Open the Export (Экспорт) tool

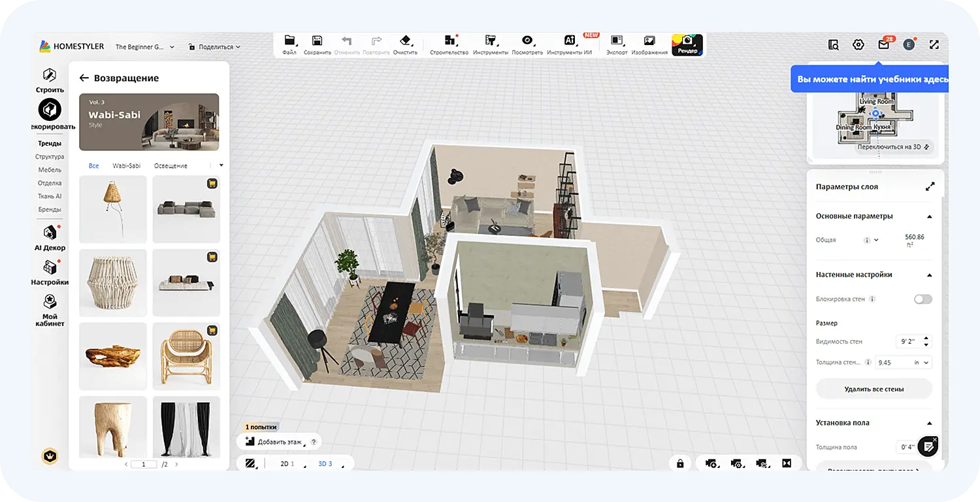(x=617, y=41)
